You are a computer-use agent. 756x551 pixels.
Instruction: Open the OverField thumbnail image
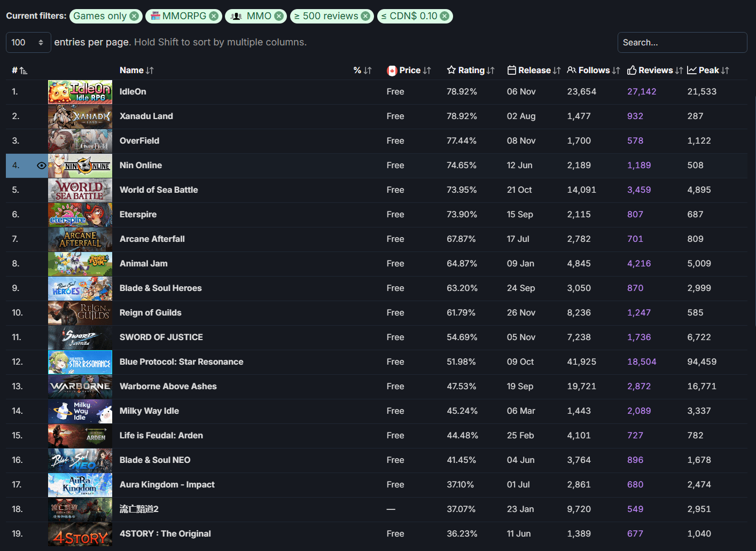(x=80, y=141)
